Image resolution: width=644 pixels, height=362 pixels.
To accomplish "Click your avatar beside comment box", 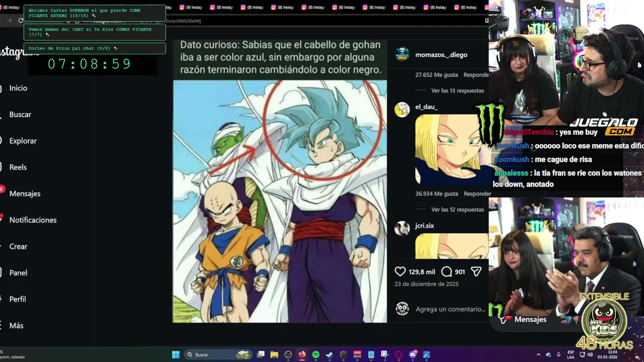I will click(402, 308).
